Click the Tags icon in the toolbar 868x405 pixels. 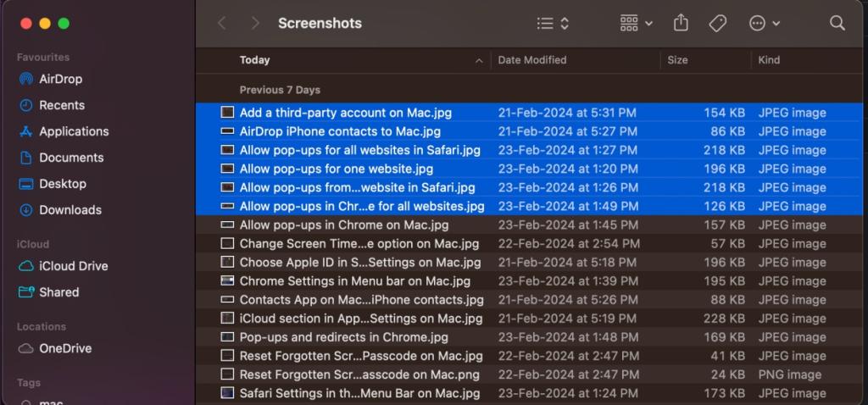717,23
